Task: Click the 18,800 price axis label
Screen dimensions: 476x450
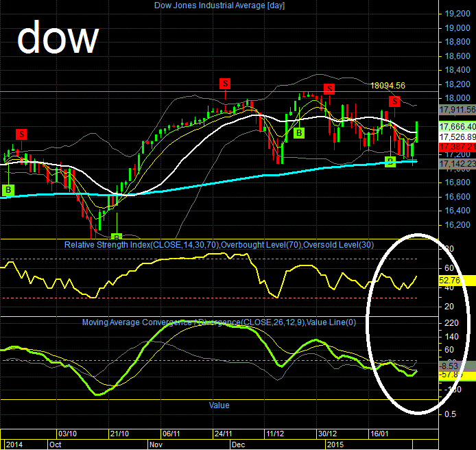Action: tap(457, 42)
